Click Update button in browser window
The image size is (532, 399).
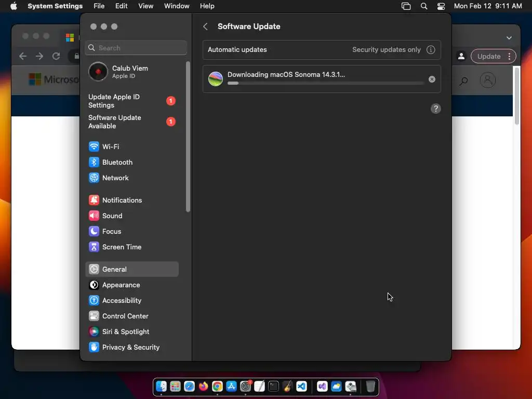click(488, 56)
